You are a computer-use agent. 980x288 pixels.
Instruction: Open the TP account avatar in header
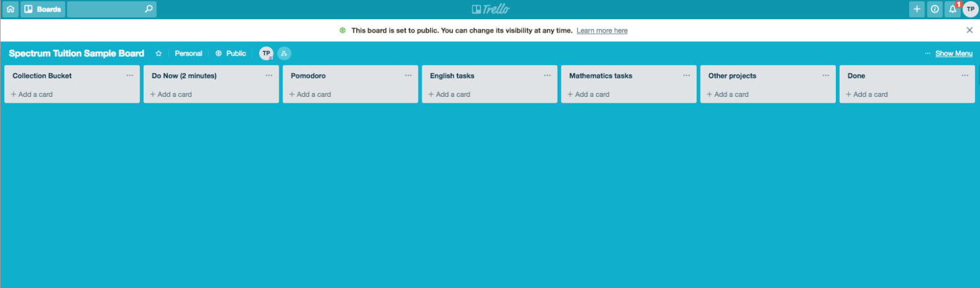pyautogui.click(x=970, y=9)
